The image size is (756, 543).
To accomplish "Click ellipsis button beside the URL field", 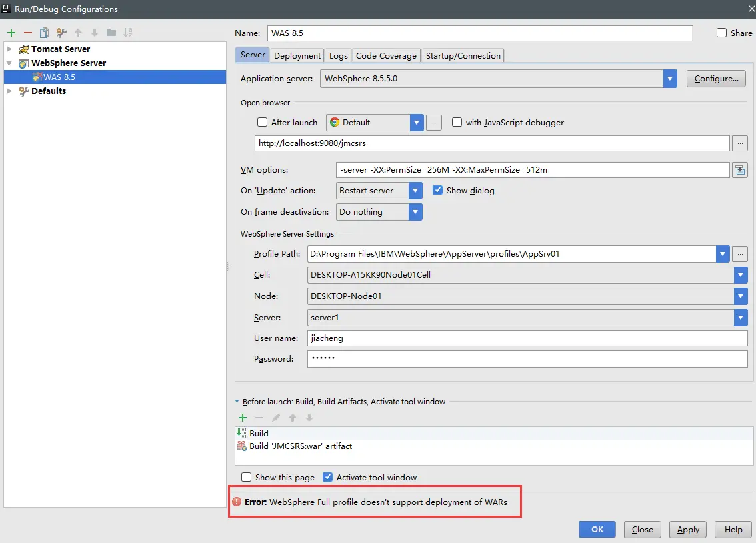I will click(x=740, y=143).
